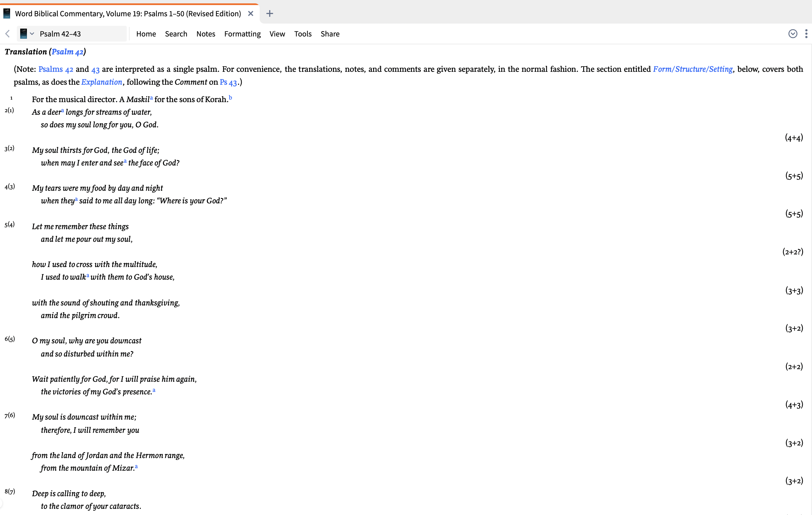This screenshot has width=812, height=515.
Task: Follow the Form/Structure/Setting link
Action: pos(693,69)
